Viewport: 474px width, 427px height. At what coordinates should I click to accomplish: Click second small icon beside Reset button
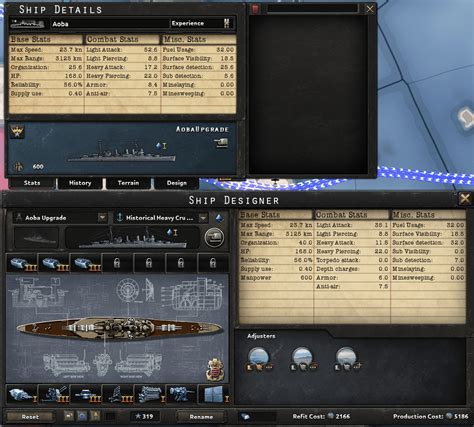tap(82, 416)
